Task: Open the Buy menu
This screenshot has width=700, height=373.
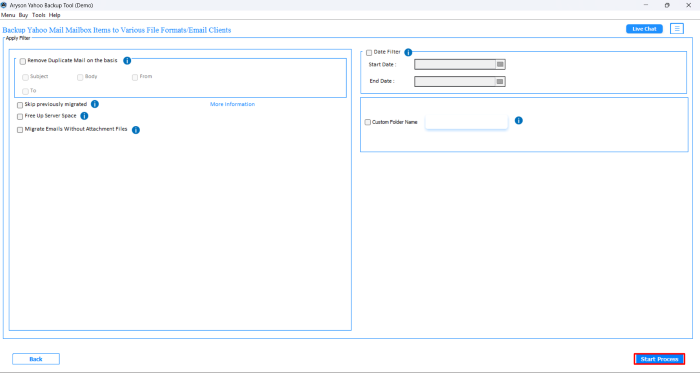Action: pos(23,15)
